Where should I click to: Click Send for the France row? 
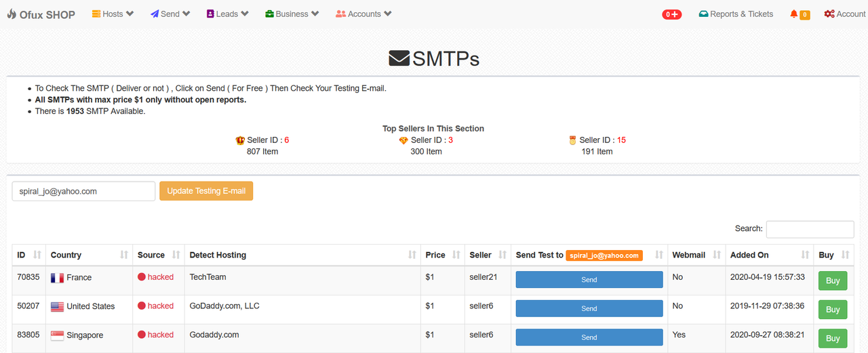click(589, 280)
